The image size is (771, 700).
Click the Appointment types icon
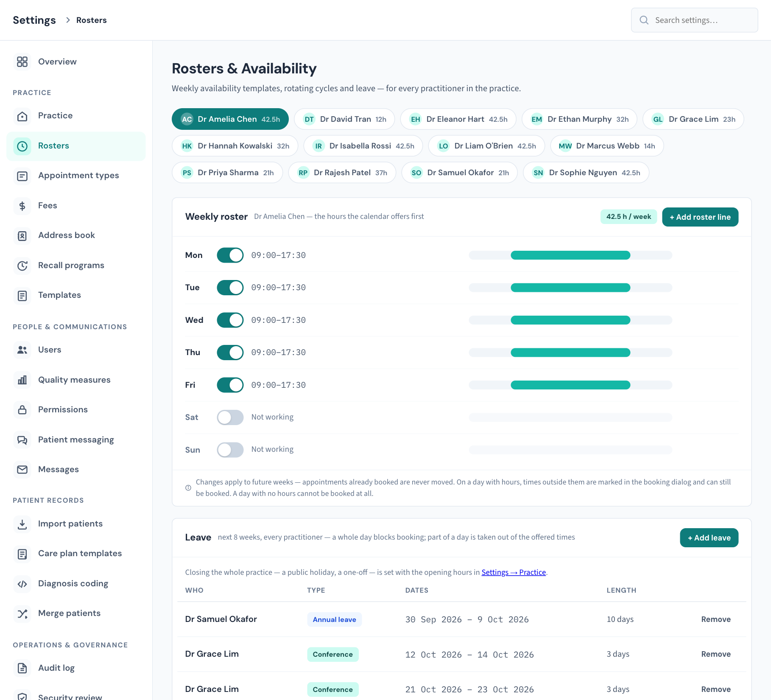(x=22, y=176)
